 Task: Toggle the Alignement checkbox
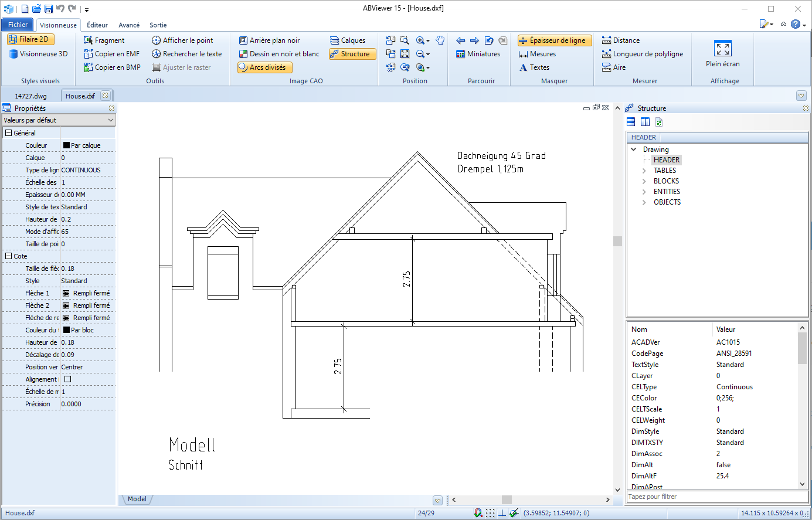[67, 379]
